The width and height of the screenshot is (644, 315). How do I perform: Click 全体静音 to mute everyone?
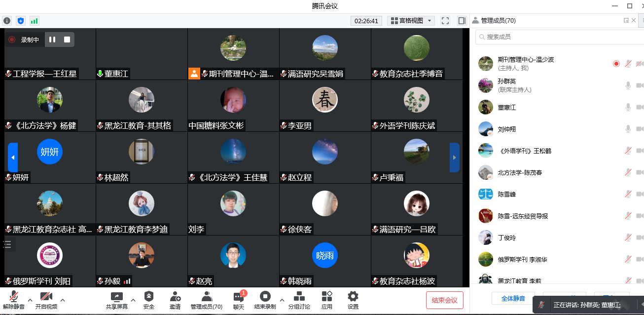click(513, 299)
